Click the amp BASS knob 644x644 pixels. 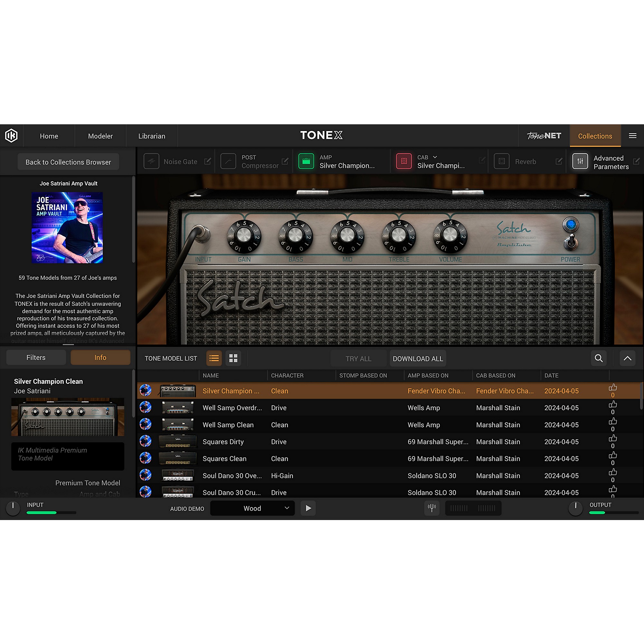click(295, 236)
